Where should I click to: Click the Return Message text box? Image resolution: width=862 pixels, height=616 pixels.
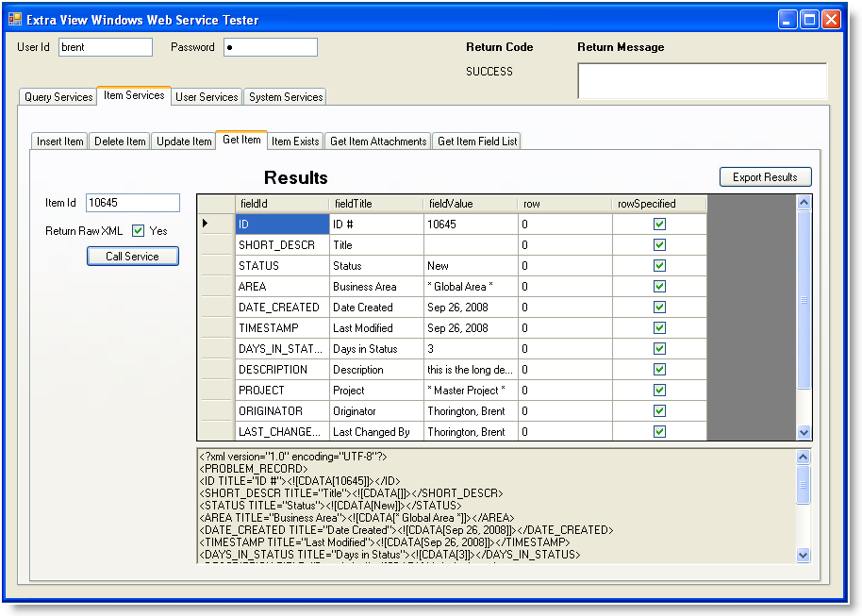[702, 81]
